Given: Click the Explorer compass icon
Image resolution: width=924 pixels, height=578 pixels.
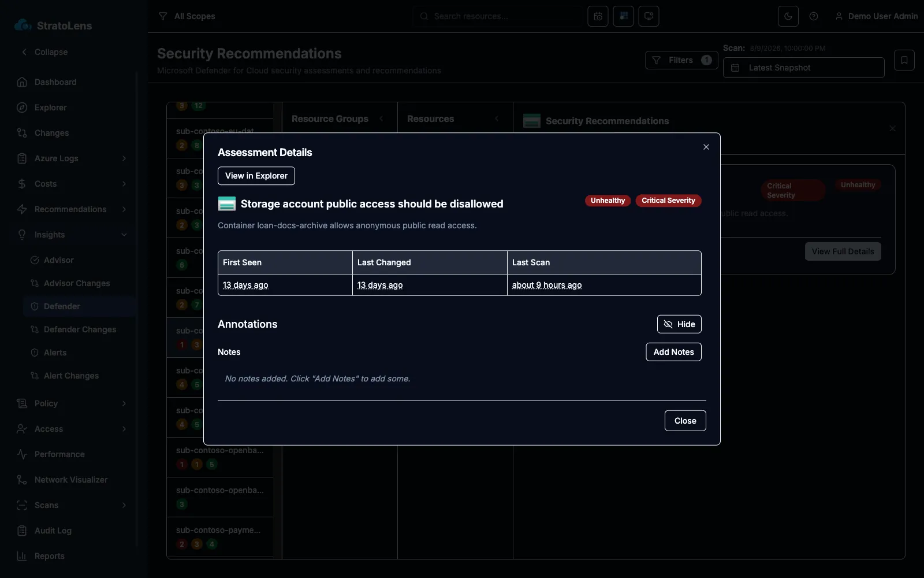Looking at the screenshot, I should point(22,108).
